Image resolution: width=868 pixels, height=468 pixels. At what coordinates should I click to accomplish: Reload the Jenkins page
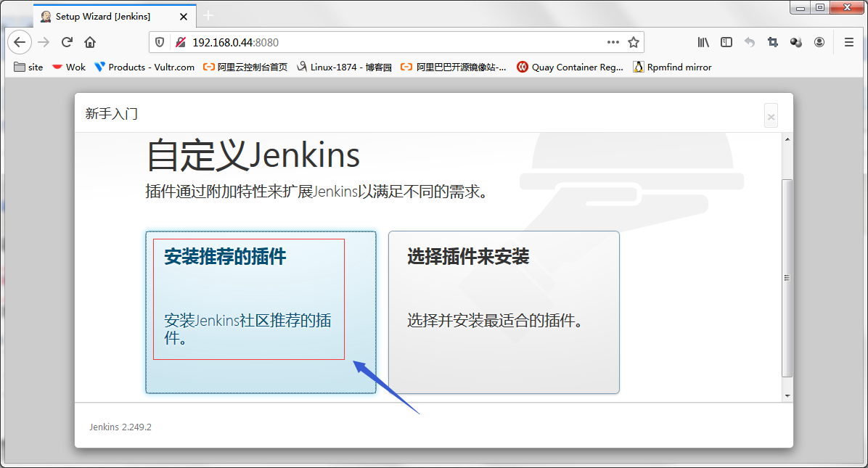pyautogui.click(x=67, y=42)
